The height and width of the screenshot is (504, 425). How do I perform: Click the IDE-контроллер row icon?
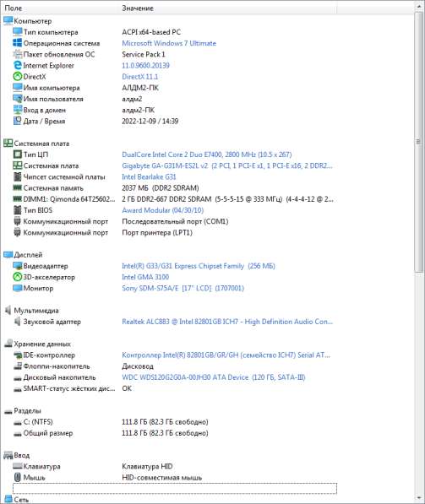pos(17,355)
